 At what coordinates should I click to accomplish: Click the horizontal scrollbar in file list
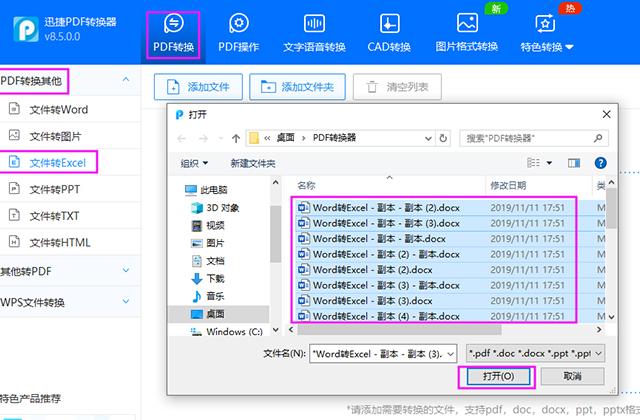pos(399,330)
